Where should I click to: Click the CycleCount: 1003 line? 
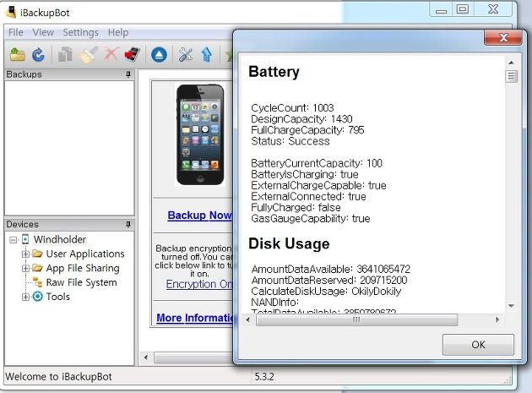tap(292, 108)
